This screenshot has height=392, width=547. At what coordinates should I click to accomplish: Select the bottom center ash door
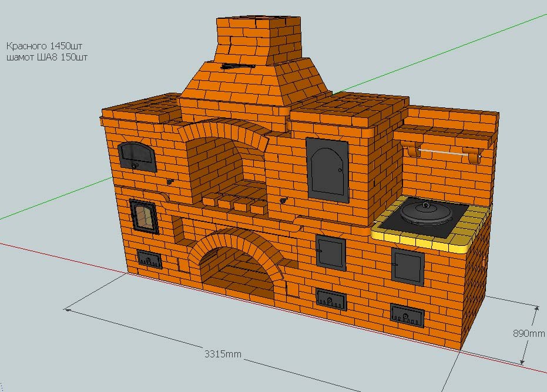pyautogui.click(x=331, y=299)
